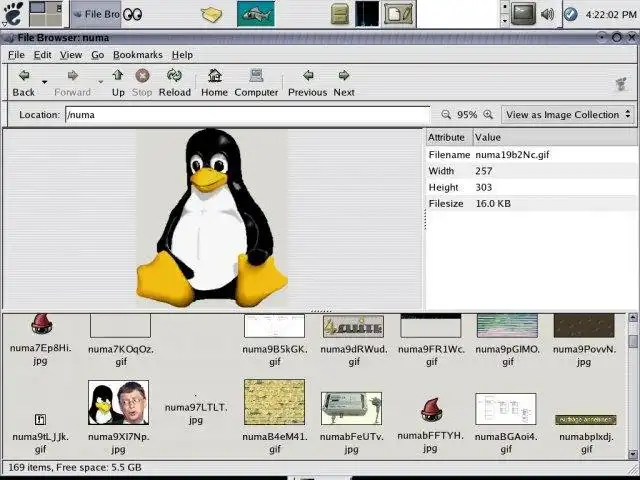Viewport: 640px width, 480px height.
Task: Click the Back arrow icon
Action: tap(24, 76)
